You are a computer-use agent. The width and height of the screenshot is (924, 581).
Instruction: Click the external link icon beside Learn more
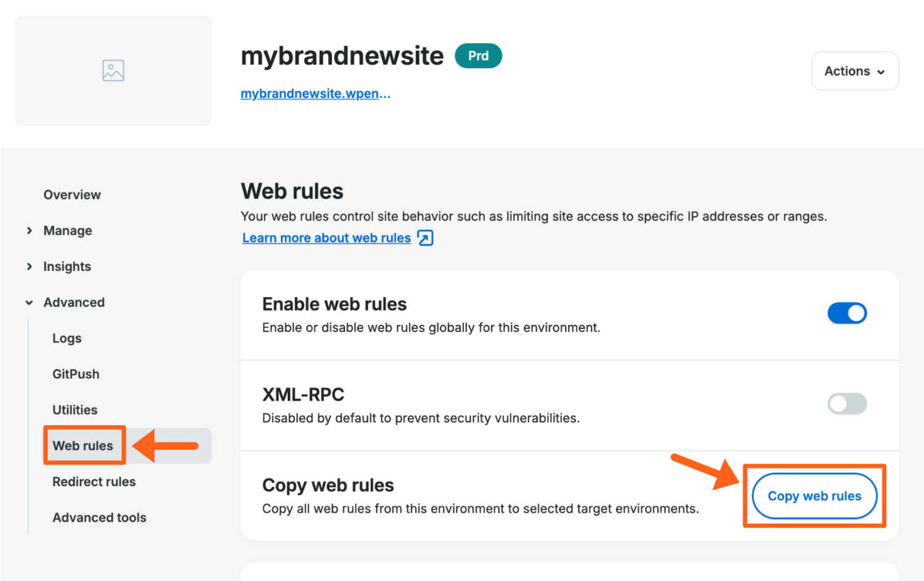[x=425, y=238]
